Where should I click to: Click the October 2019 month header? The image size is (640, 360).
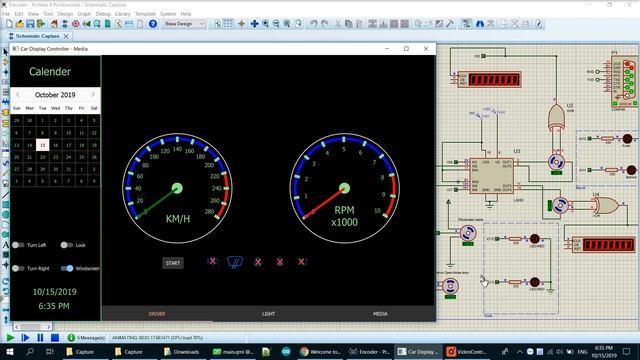click(55, 95)
